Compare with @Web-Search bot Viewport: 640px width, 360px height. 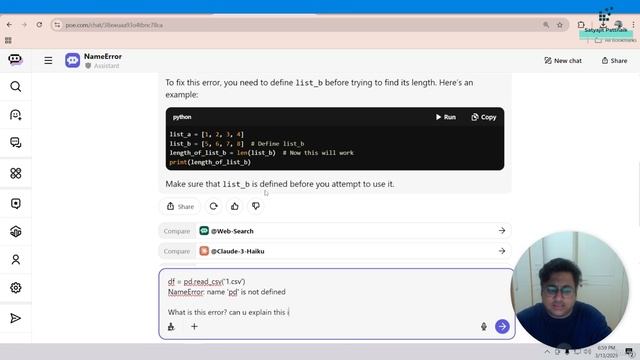(x=335, y=231)
